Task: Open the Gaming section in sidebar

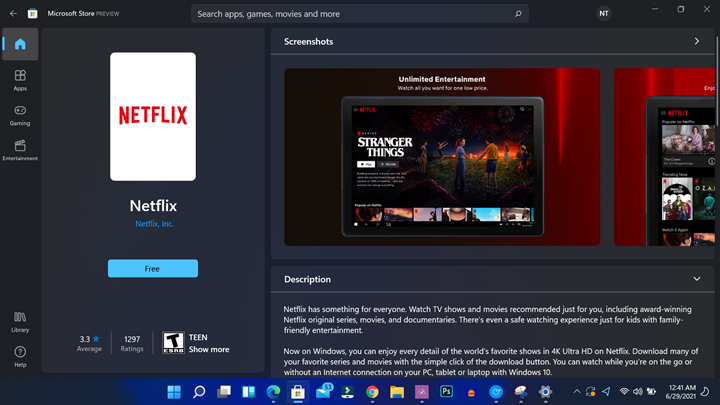Action: [x=20, y=115]
